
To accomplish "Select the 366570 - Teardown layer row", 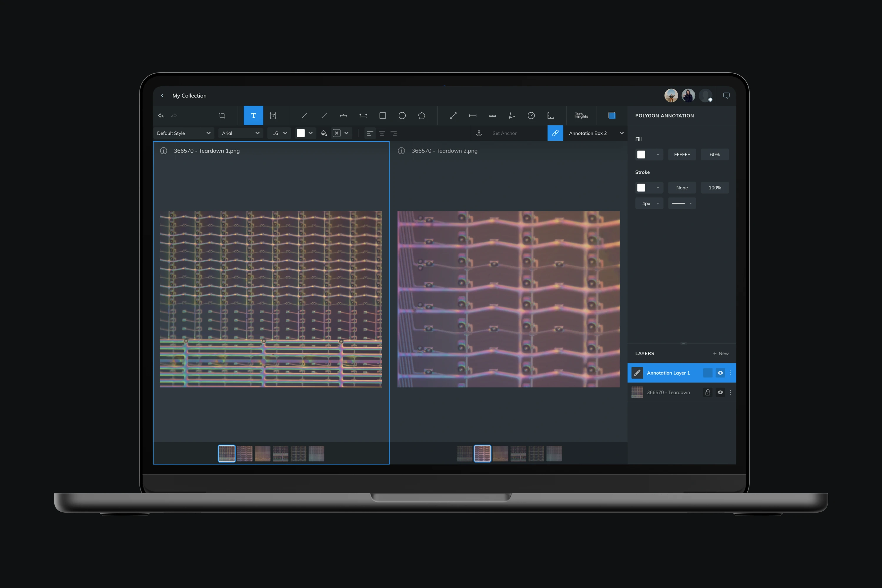I will click(x=668, y=392).
